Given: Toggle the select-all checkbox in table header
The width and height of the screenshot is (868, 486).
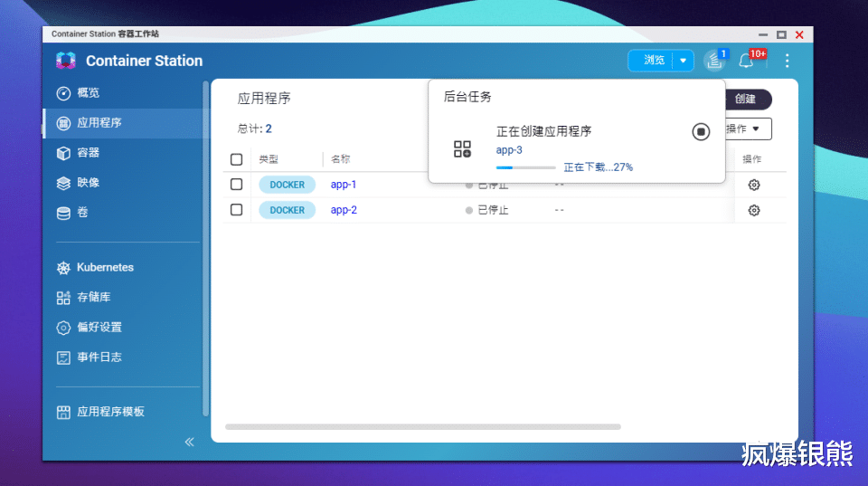Looking at the screenshot, I should [236, 159].
